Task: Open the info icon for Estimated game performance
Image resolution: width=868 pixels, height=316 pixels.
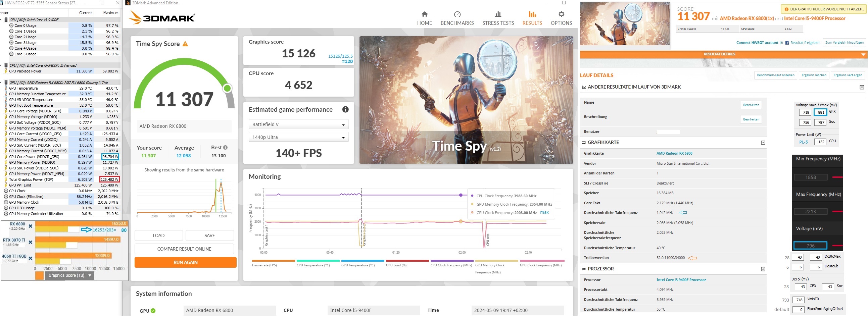Action: click(345, 109)
